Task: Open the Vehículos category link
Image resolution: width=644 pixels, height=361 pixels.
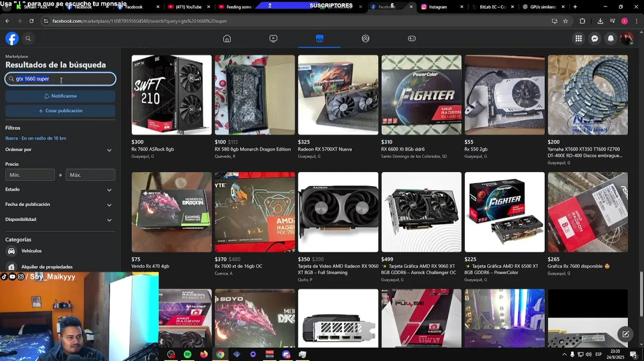Action: [31, 251]
